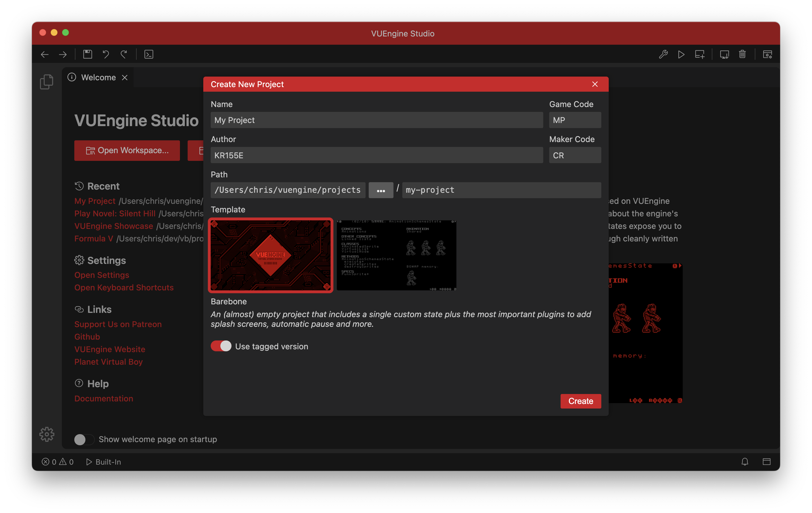Close the Create New Project dialog
The width and height of the screenshot is (812, 513).
[x=595, y=84]
